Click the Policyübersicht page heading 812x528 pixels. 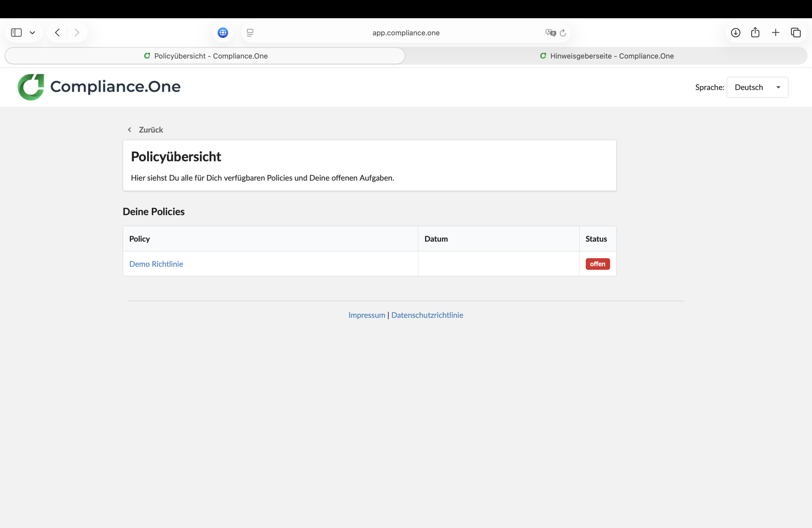tap(176, 157)
